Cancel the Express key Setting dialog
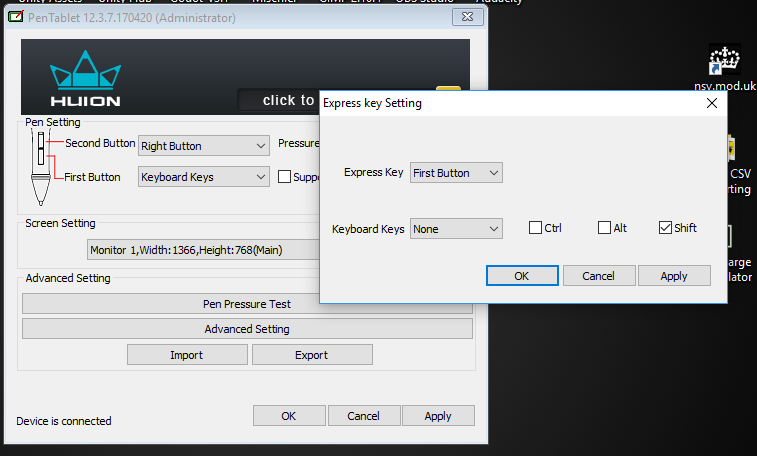The image size is (757, 456). click(x=599, y=276)
